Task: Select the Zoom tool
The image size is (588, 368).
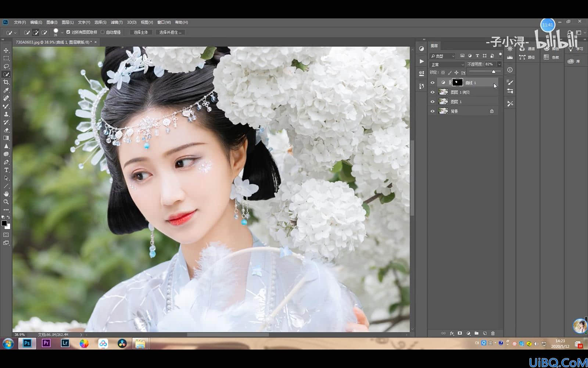Action: point(6,202)
